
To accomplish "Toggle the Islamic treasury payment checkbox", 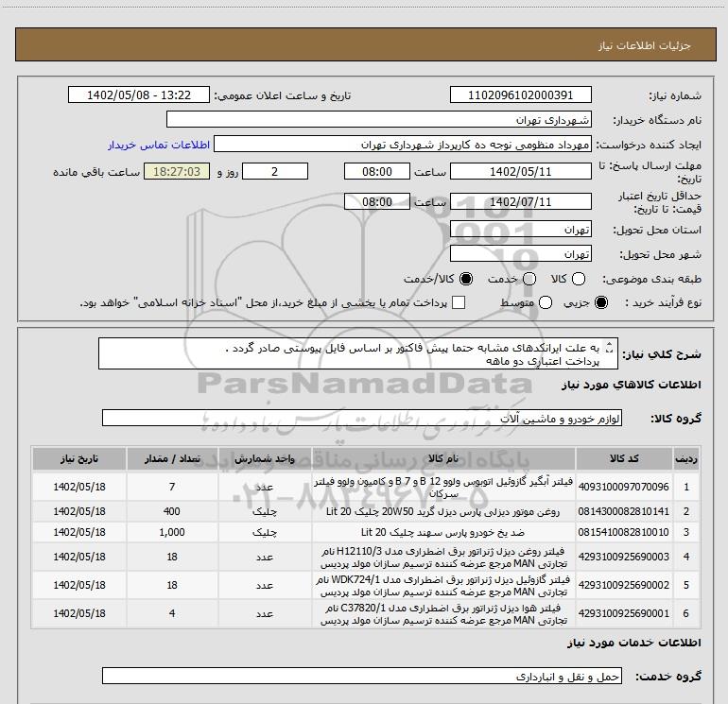I will click(x=459, y=302).
